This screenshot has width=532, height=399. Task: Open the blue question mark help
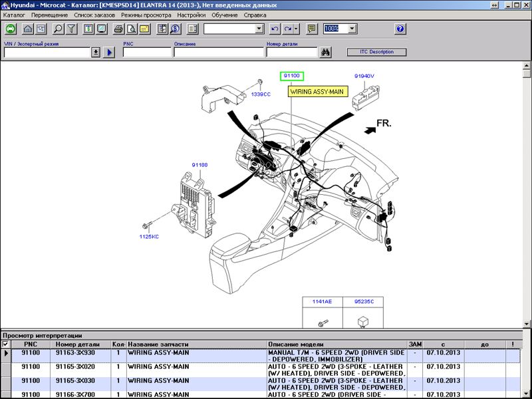400,29
